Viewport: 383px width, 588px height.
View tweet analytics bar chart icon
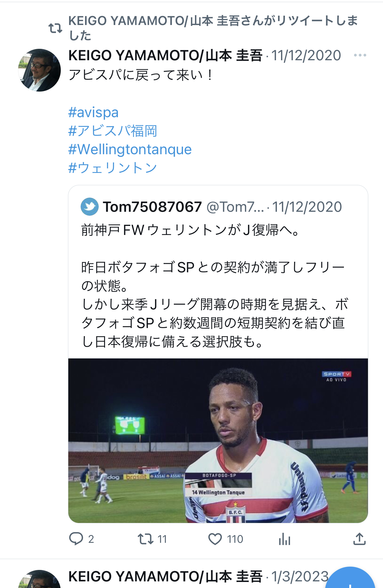[x=284, y=539]
